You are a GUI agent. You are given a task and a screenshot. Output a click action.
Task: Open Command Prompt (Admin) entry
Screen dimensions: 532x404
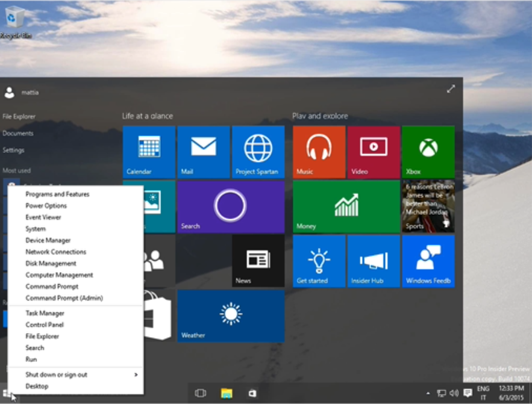click(75, 298)
